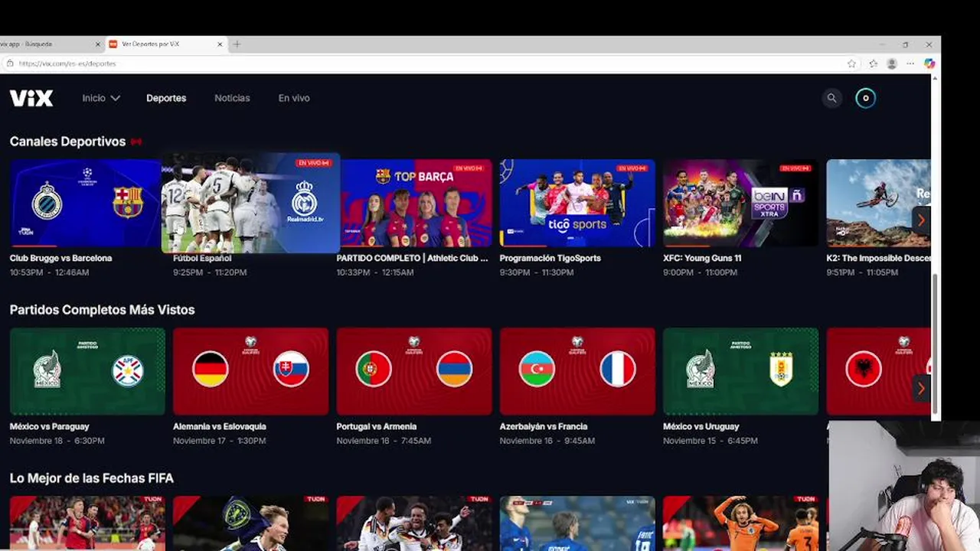Close the vix app Búsqueda tab
Viewport: 980px width, 551px height.
point(97,44)
